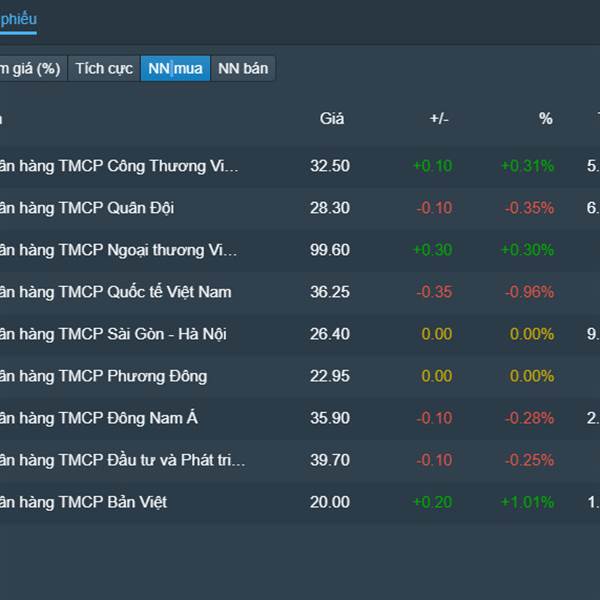The image size is (600, 600).
Task: Open Ngân hàng TMCP Công Thương row
Action: 300,166
